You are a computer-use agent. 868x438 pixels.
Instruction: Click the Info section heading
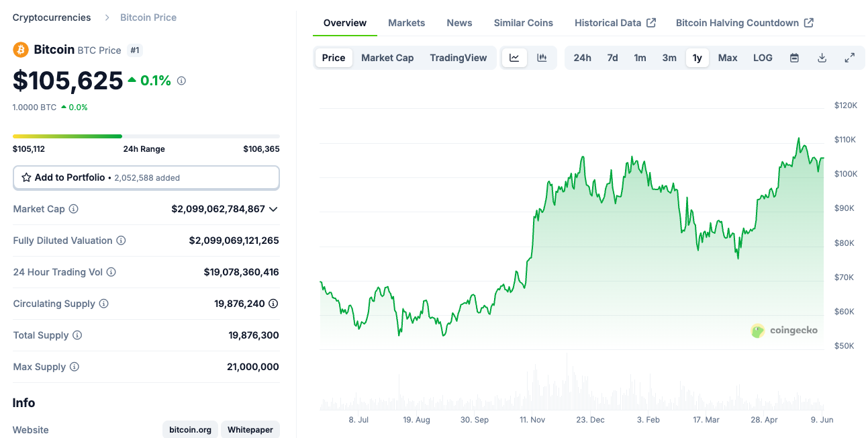point(23,403)
